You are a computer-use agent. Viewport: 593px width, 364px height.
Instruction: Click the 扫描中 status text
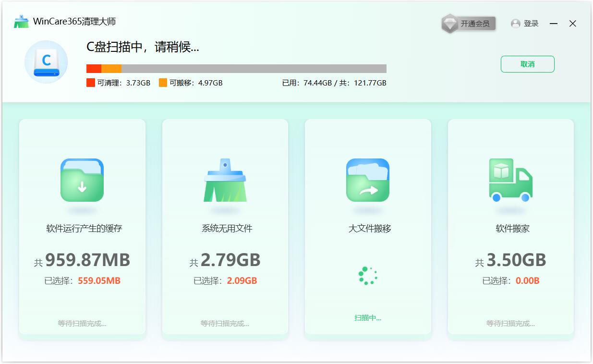367,318
